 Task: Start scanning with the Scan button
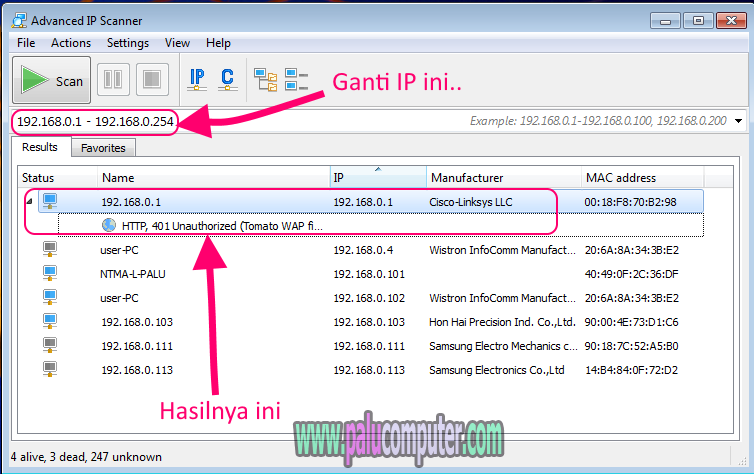click(x=52, y=80)
